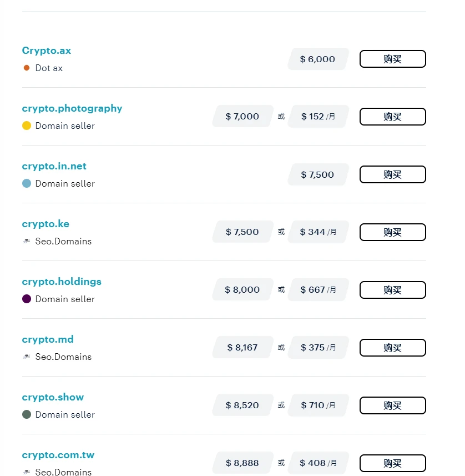Click dark purple seller icon under crypto.holdings
465x476 pixels.
27,299
